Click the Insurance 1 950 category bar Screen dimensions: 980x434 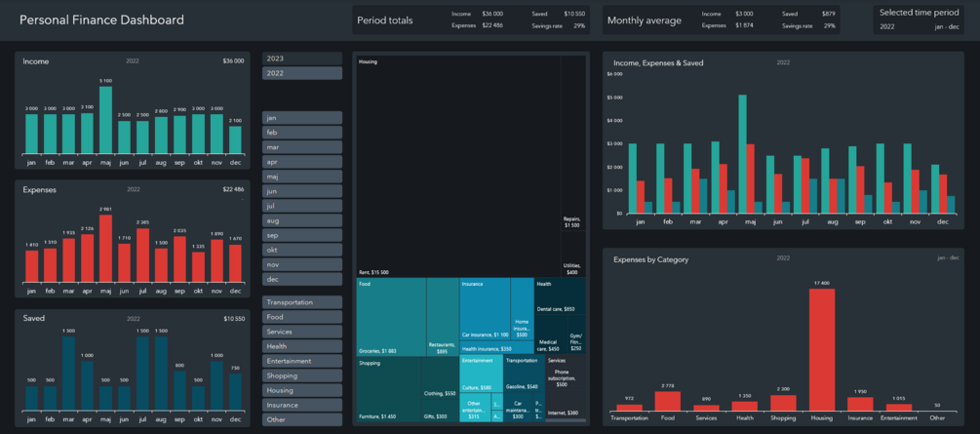click(861, 404)
